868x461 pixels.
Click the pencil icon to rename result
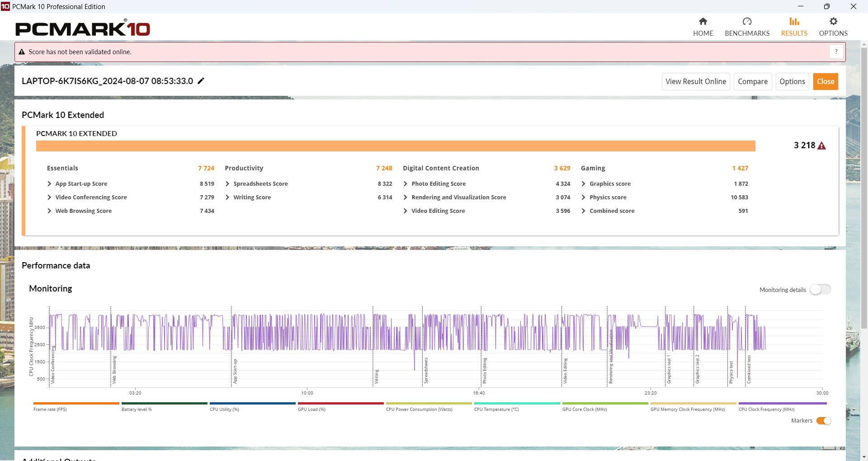(201, 81)
